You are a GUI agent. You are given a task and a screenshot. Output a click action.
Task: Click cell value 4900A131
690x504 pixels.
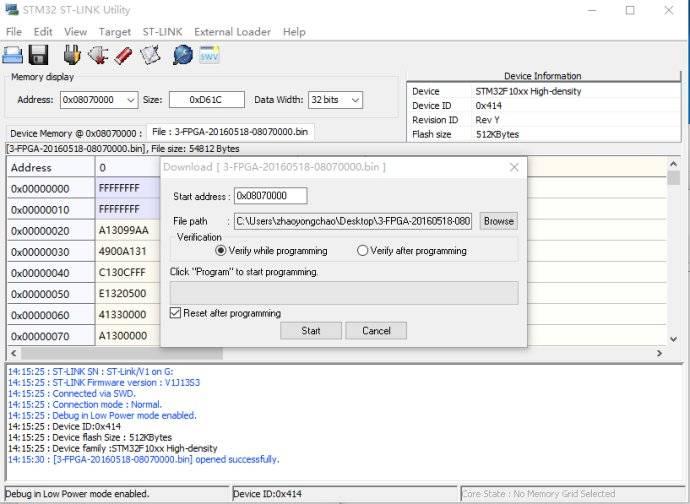(x=122, y=251)
